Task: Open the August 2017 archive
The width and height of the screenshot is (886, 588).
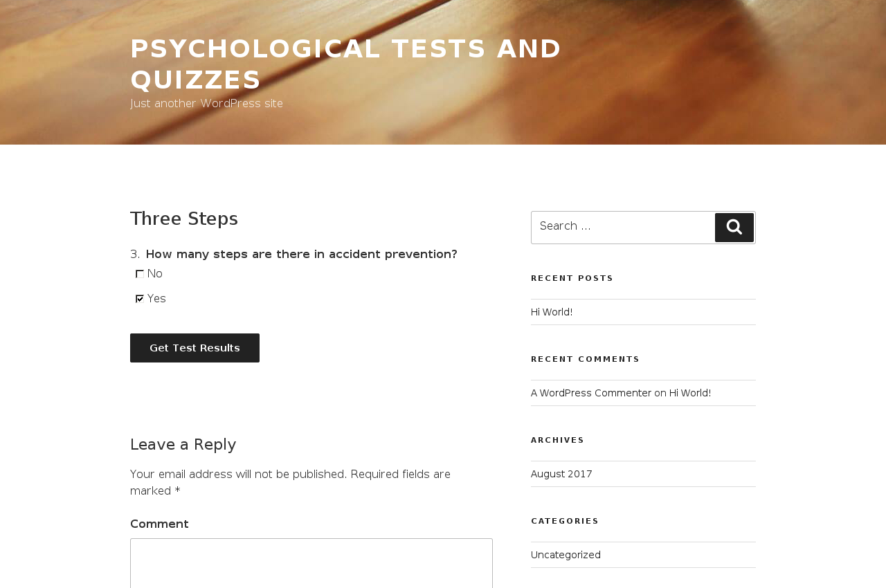Action: 561,474
